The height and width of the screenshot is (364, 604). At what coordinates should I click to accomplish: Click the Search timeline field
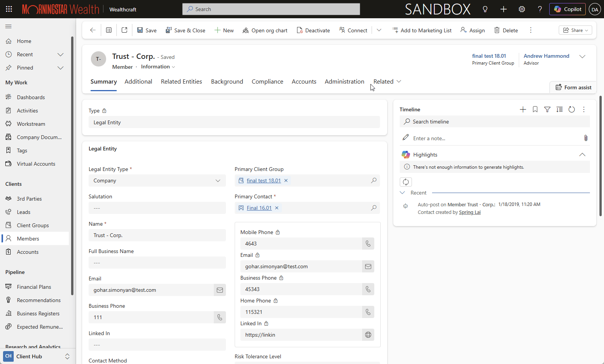point(495,122)
